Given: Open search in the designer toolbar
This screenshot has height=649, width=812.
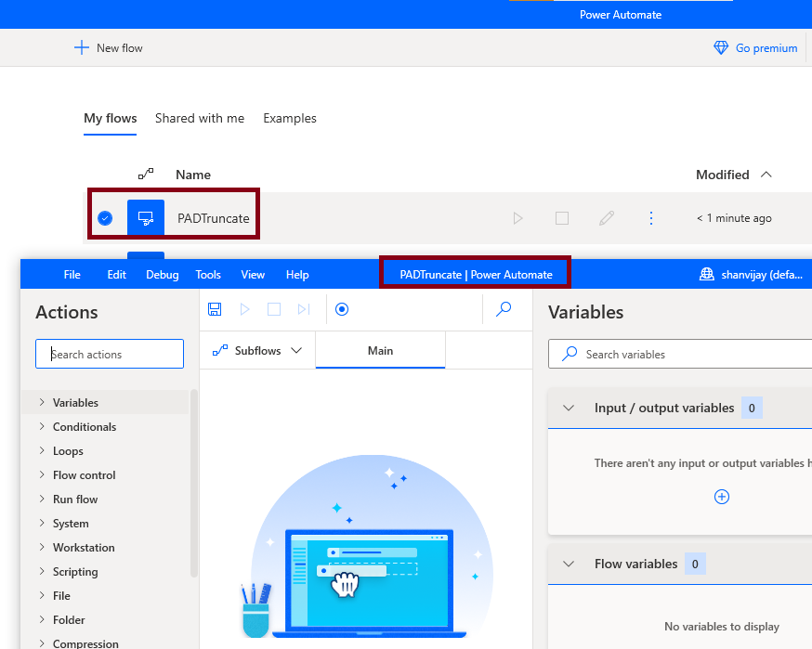Looking at the screenshot, I should coord(504,309).
